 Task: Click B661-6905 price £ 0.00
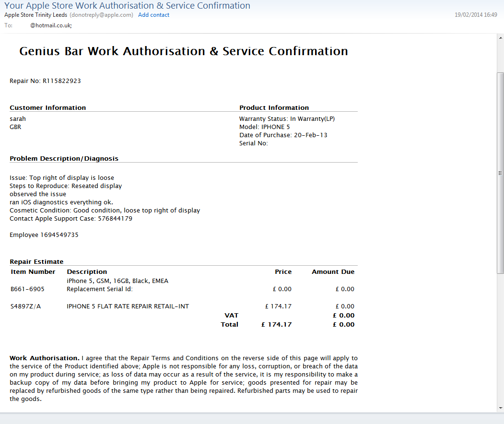tap(282, 289)
